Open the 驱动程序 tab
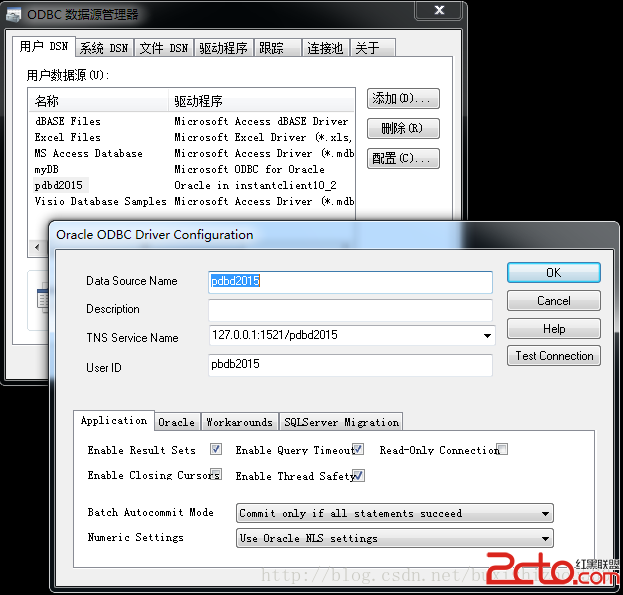Viewport: 623px width, 595px height. click(223, 48)
